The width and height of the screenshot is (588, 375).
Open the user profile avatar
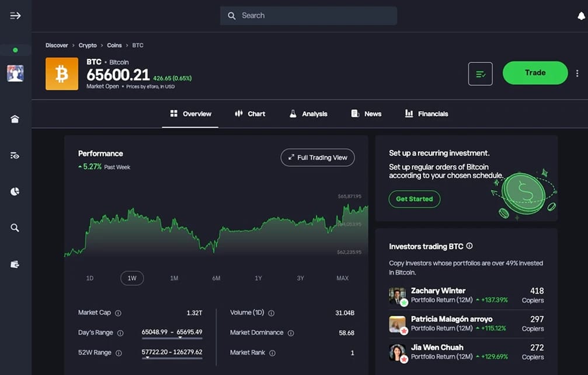pos(15,73)
